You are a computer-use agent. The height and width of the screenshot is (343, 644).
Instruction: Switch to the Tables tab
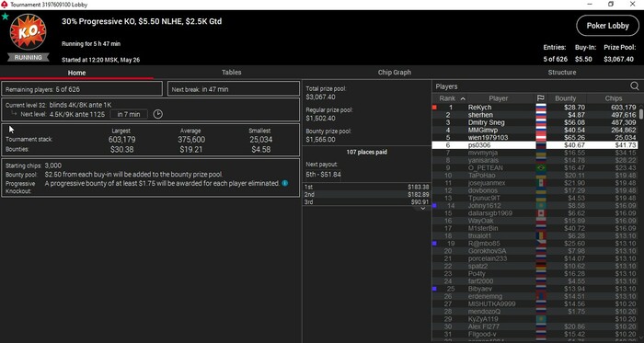pos(231,73)
